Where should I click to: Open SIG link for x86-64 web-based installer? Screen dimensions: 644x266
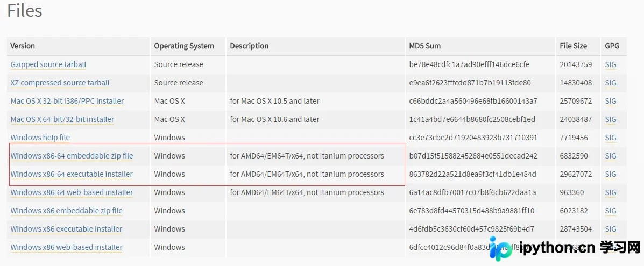[610, 192]
